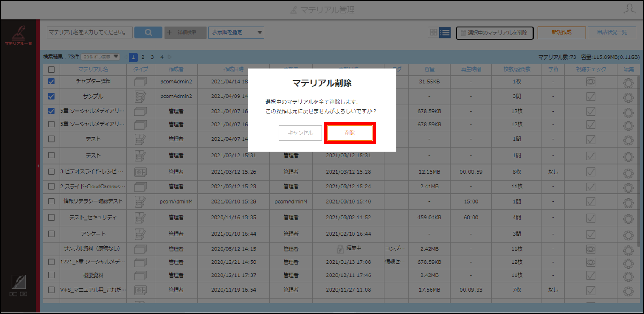Sort by 容量 column header
The height and width of the screenshot is (314, 644).
[429, 69]
